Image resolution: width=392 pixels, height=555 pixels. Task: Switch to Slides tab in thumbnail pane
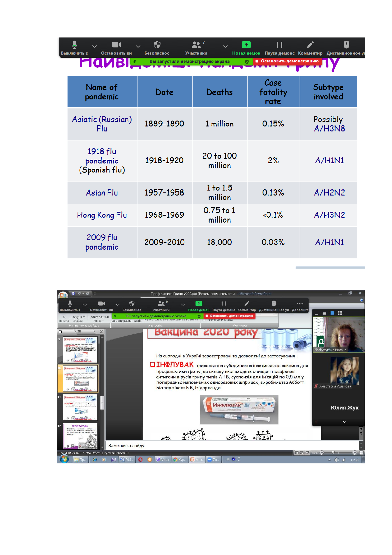(x=60, y=332)
